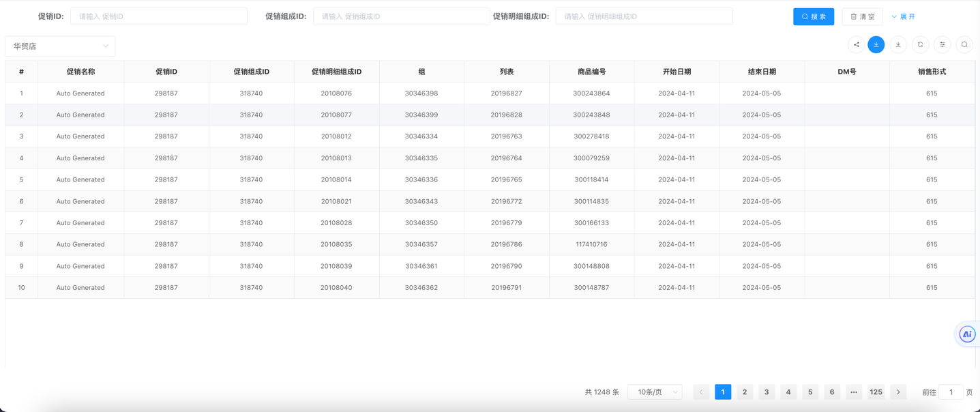
Task: Go to page 2 of results
Action: pos(745,392)
